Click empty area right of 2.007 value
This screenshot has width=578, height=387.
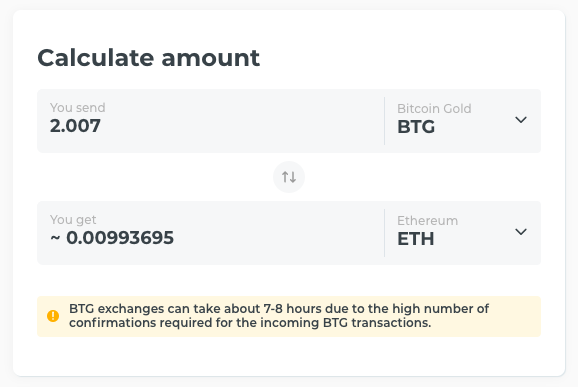point(240,126)
